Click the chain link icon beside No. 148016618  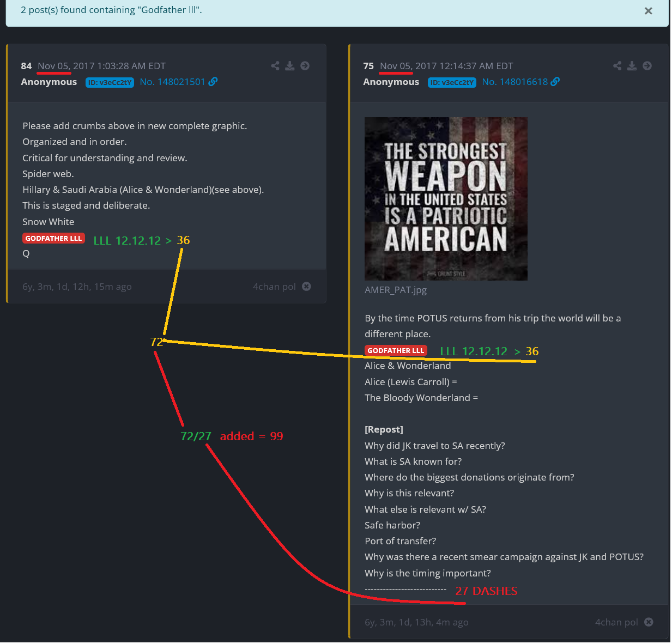(555, 82)
